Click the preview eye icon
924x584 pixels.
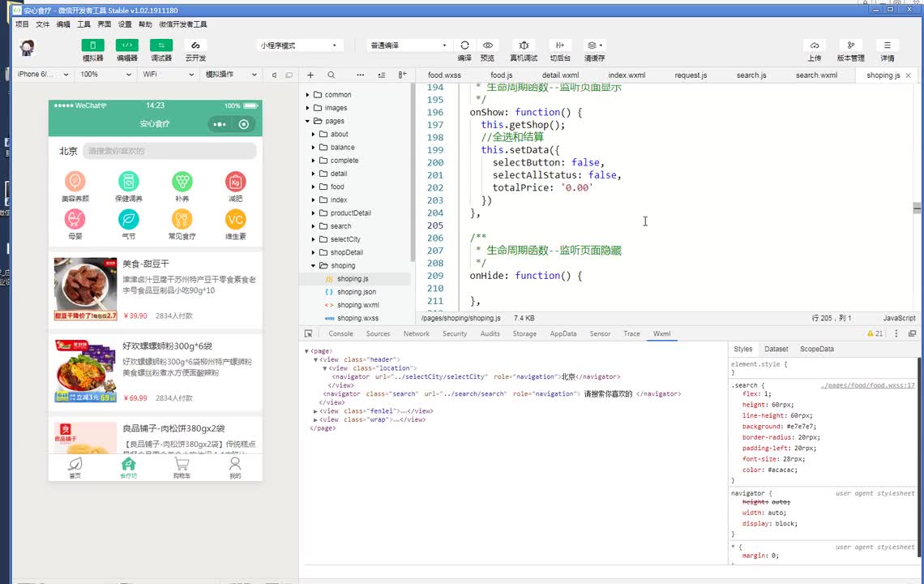coord(487,45)
